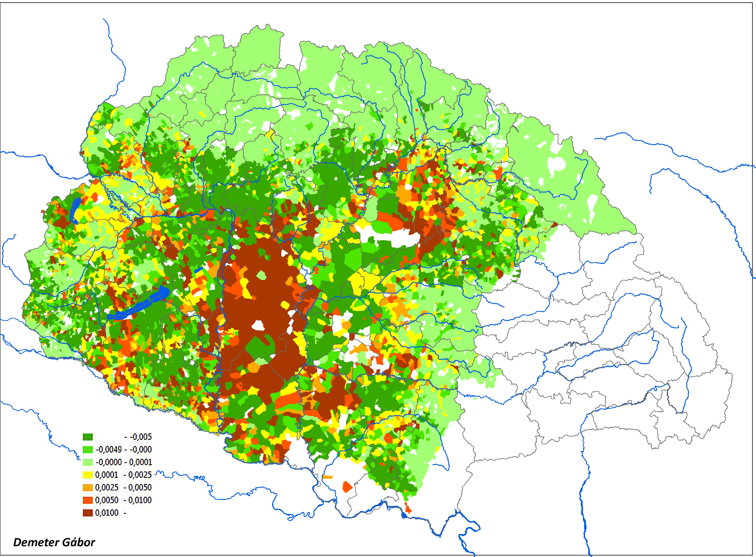Select the legend label '- -0,005'
This screenshot has height=557, width=756.
(x=138, y=437)
